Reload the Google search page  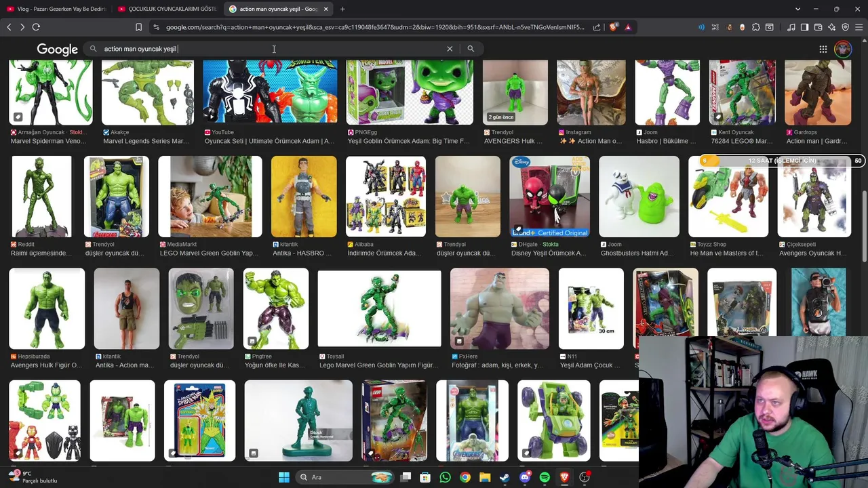36,27
